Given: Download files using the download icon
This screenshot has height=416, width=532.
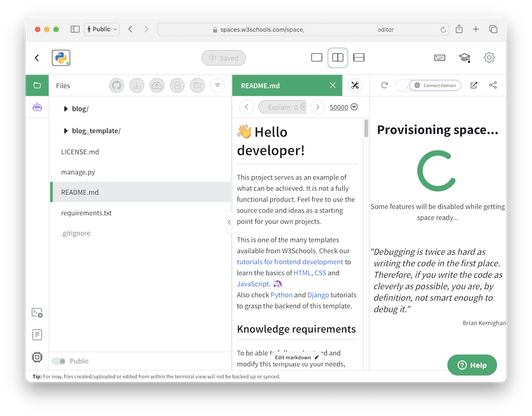Looking at the screenshot, I should coord(137,86).
